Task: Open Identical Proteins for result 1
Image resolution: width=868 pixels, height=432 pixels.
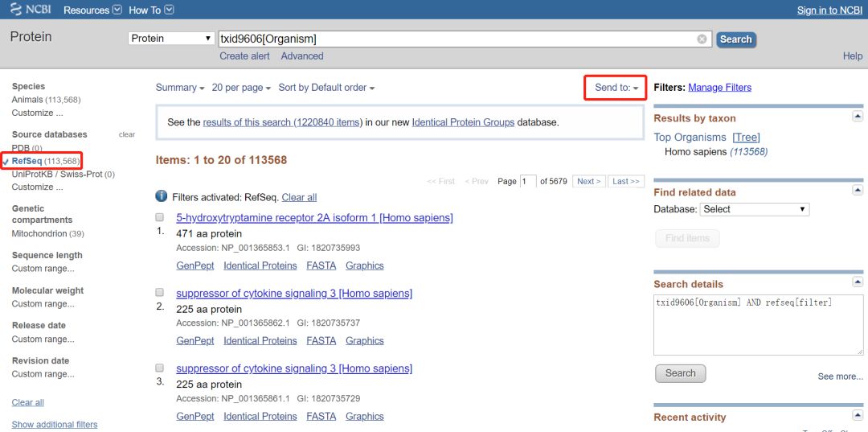Action: point(260,265)
